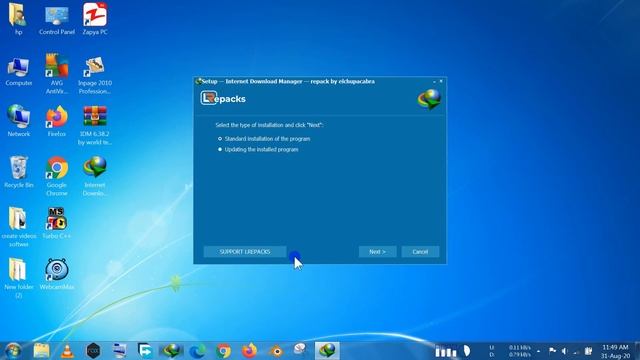Click the IDM globe logo in the installer header
The image size is (640, 360).
tap(429, 99)
